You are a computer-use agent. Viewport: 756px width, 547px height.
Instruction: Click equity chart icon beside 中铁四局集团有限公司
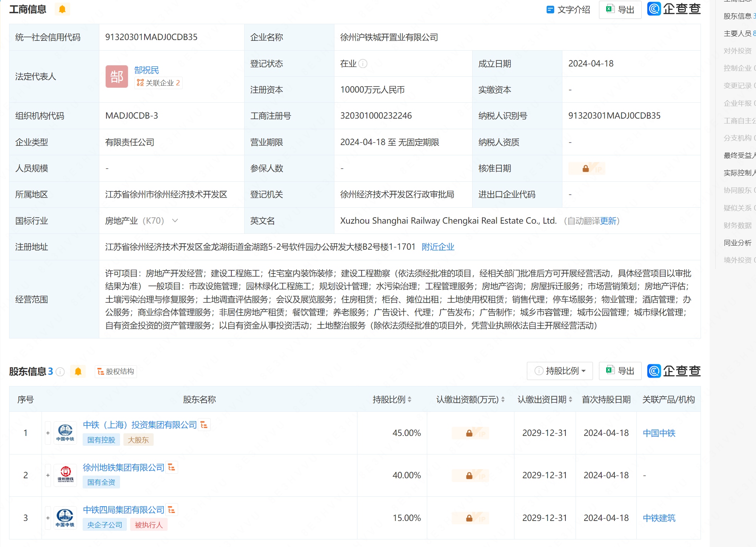click(x=172, y=510)
